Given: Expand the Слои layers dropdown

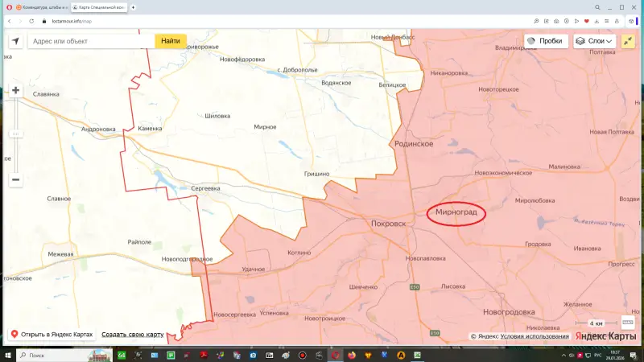Looking at the screenshot, I should click(594, 41).
